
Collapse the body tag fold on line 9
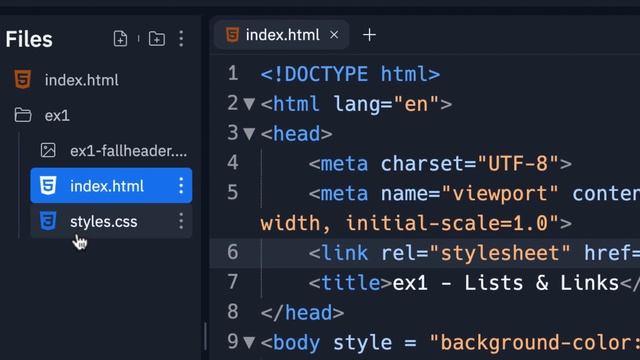[x=249, y=342]
